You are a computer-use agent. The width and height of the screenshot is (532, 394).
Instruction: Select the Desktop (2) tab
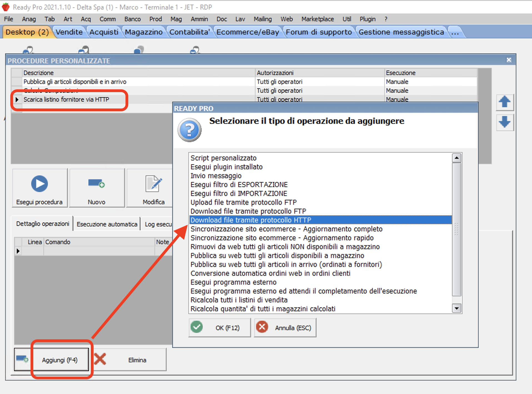27,32
